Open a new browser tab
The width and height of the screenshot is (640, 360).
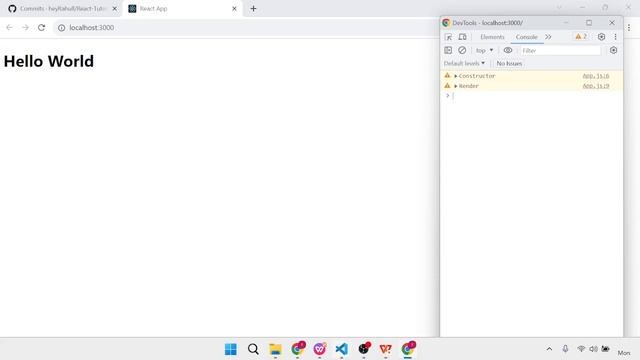tap(253, 9)
